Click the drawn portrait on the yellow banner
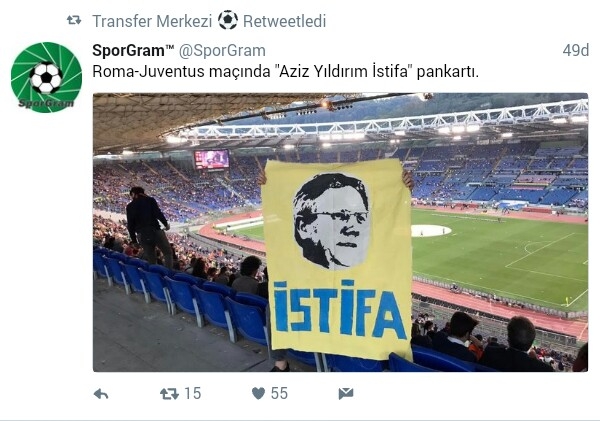This screenshot has width=600, height=421. click(331, 221)
